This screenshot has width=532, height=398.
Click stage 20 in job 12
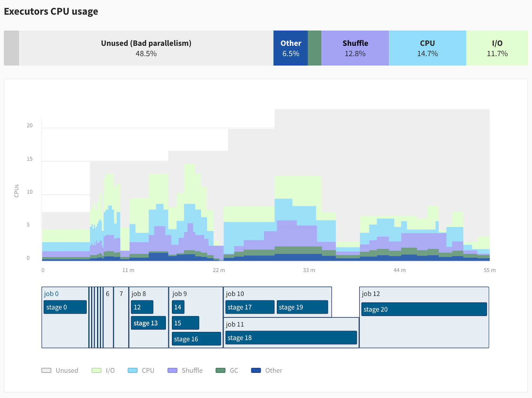point(424,309)
